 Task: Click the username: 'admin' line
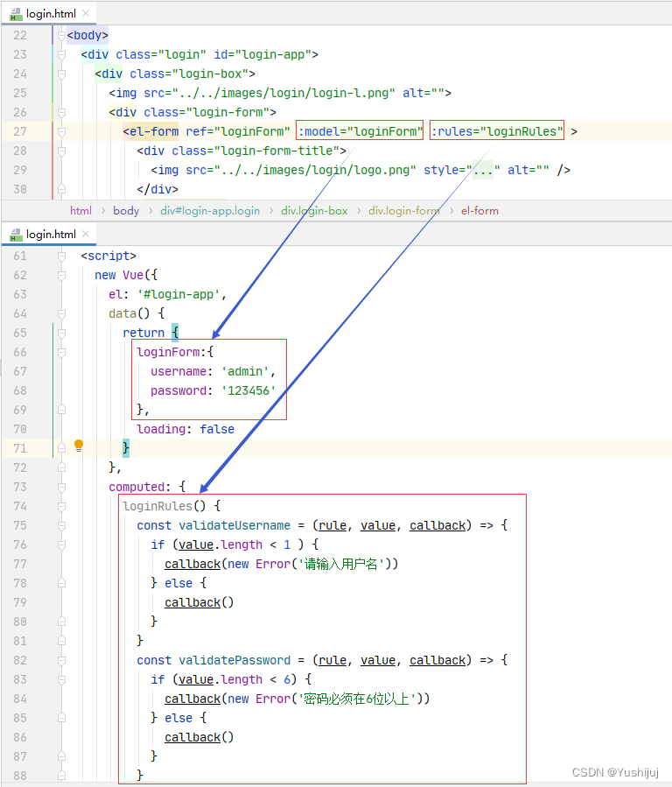(213, 371)
